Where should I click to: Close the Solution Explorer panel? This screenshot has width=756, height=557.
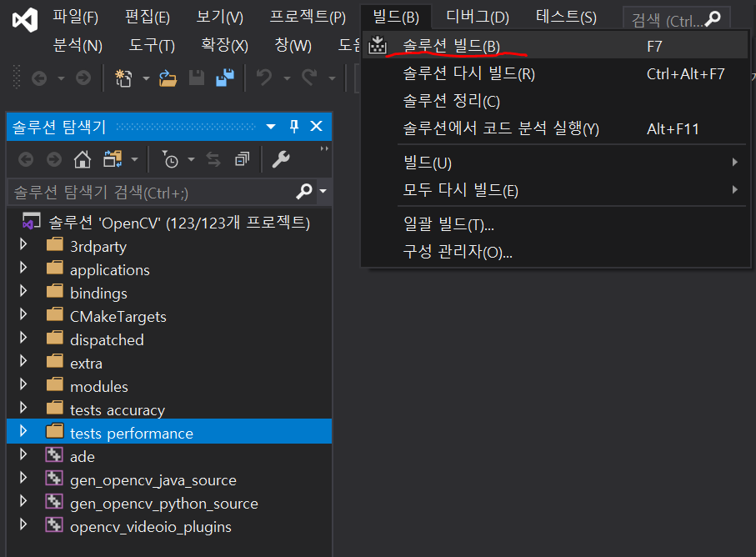316,127
